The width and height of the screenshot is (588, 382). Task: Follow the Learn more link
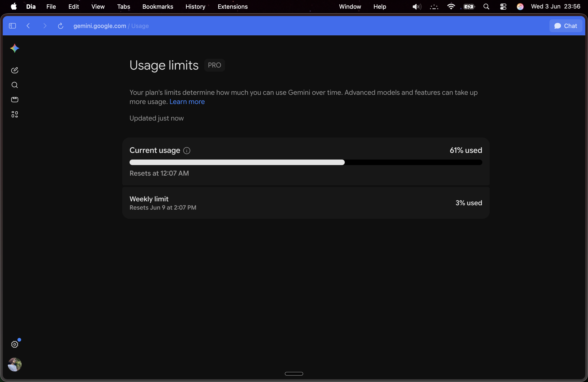point(187,101)
